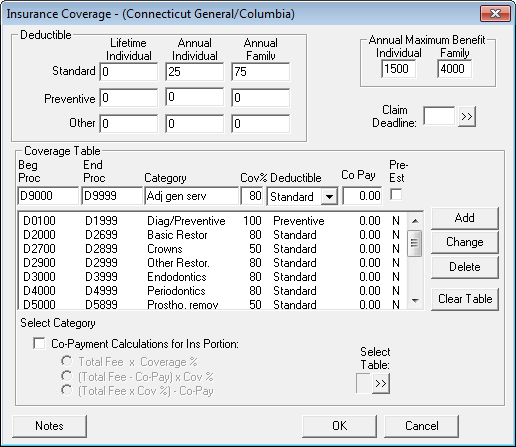
Task: Focus Other Annual Family deductible field
Action: (260, 124)
